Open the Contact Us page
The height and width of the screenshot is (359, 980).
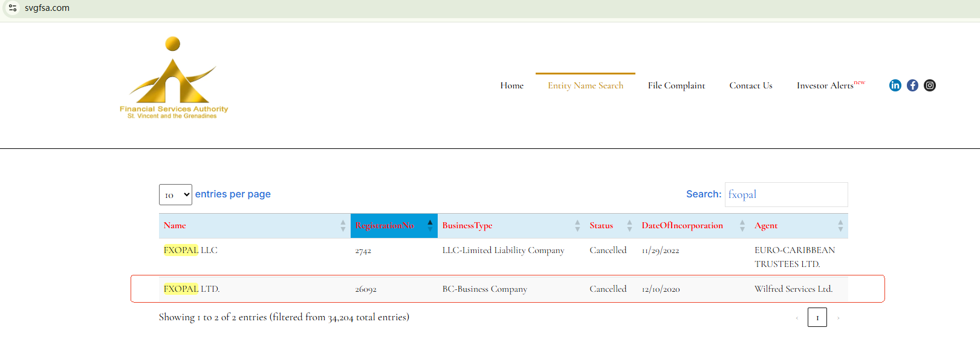(750, 86)
